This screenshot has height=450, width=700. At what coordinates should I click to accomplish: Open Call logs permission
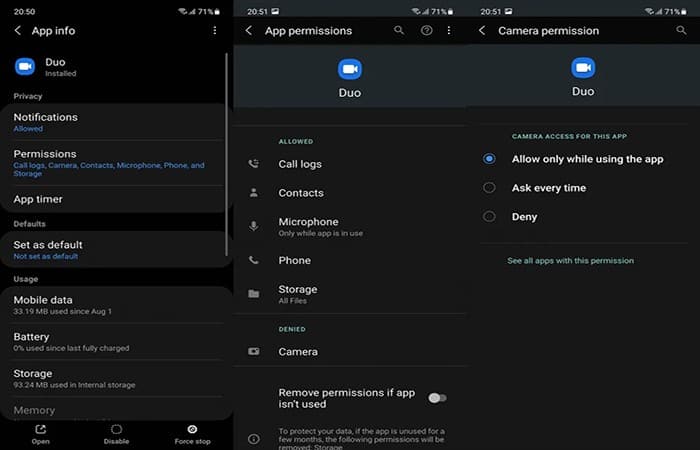click(x=350, y=164)
